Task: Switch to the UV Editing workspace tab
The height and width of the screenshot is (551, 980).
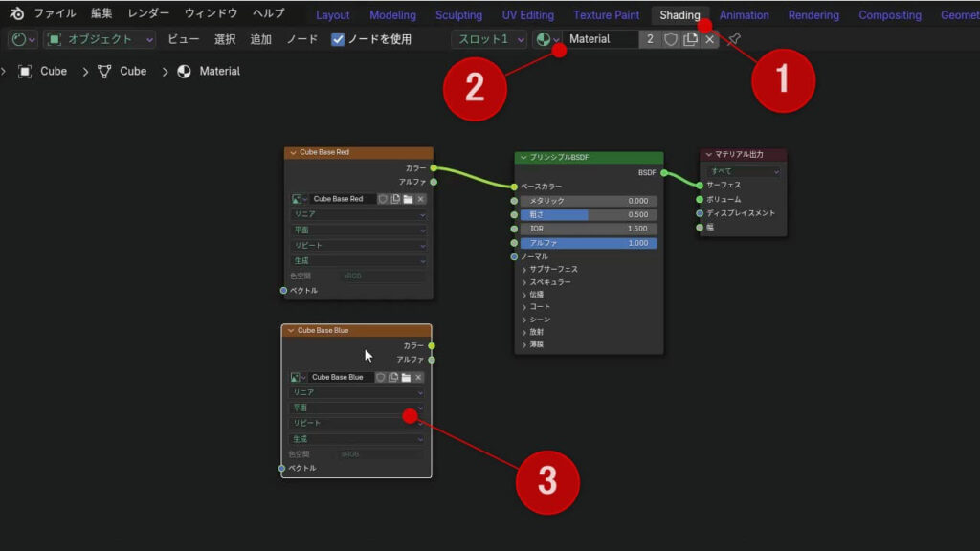Action: click(x=528, y=15)
